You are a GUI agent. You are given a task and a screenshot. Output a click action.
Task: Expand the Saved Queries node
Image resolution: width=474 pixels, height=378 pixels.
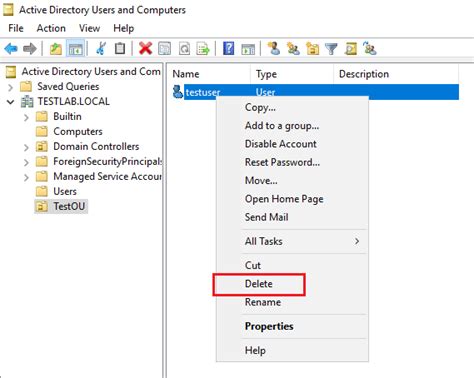click(10, 87)
